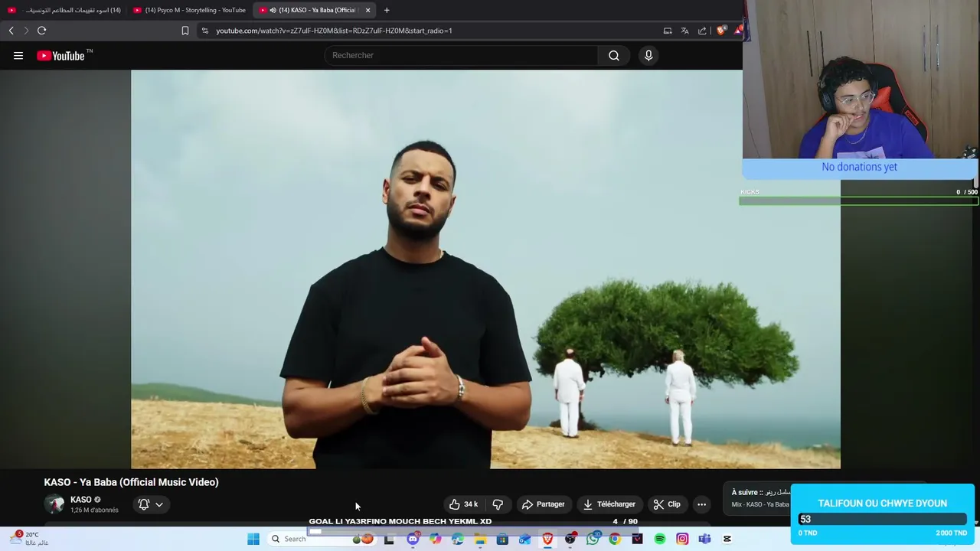The height and width of the screenshot is (551, 980).
Task: Switch to the Arabic-titled first tab
Action: tap(64, 10)
